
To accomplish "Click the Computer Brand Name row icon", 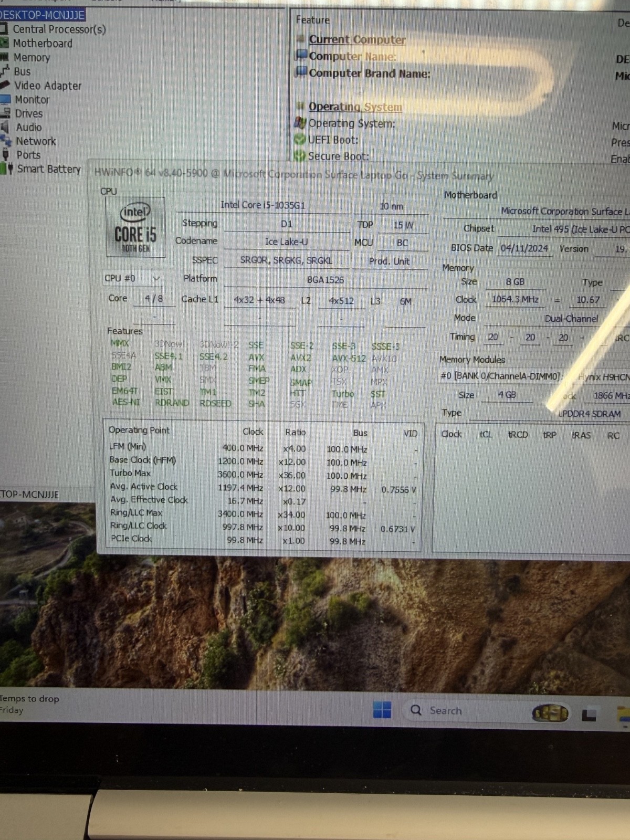I will 301,71.
